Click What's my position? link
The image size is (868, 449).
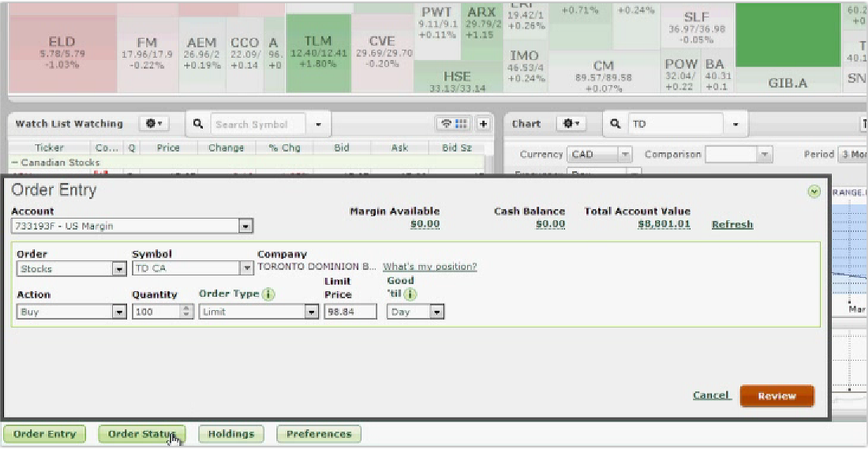click(429, 266)
